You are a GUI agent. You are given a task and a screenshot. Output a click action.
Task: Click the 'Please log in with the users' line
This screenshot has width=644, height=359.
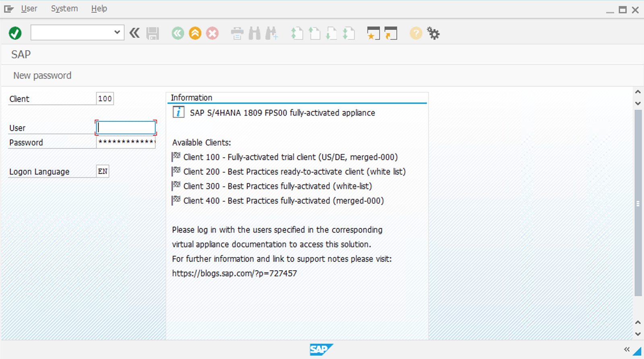[x=277, y=230]
